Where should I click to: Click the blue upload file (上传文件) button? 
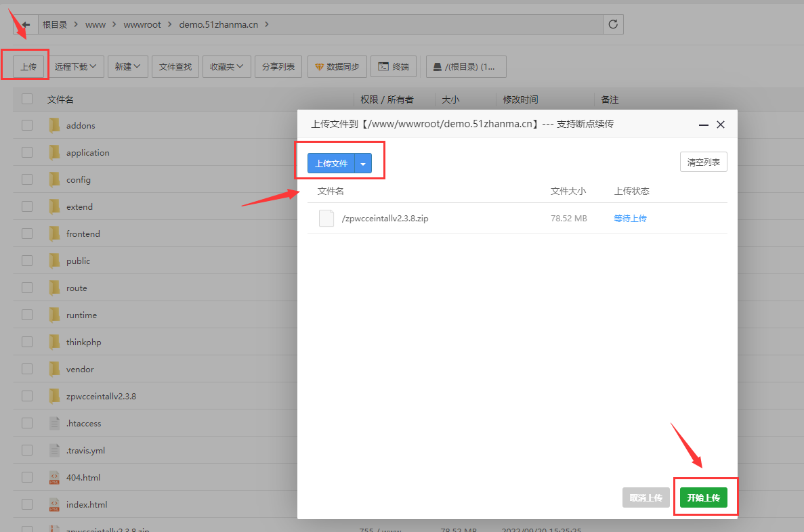click(331, 163)
